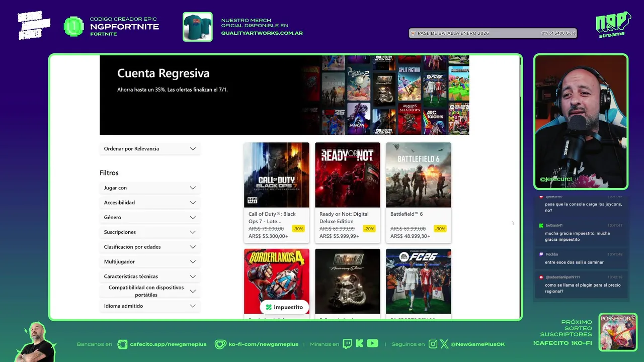
Task: Click price ARS$ 48.999,30+
Action: coord(410,236)
